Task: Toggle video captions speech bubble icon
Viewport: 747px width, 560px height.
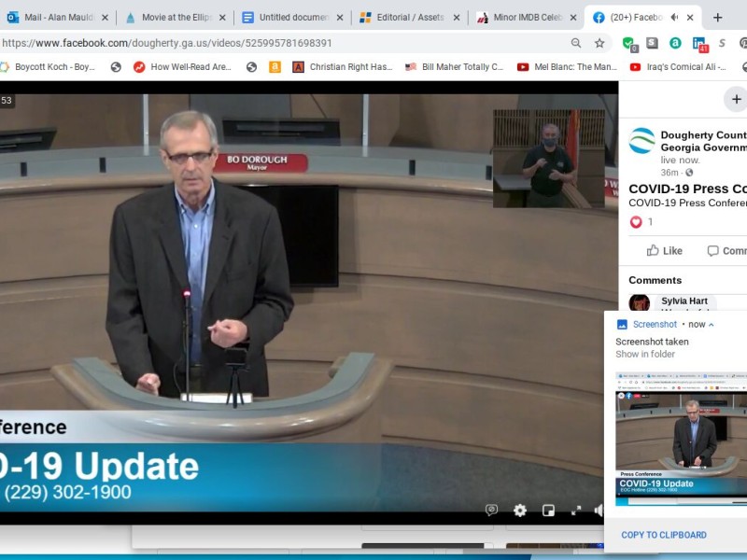Action: coord(492,511)
